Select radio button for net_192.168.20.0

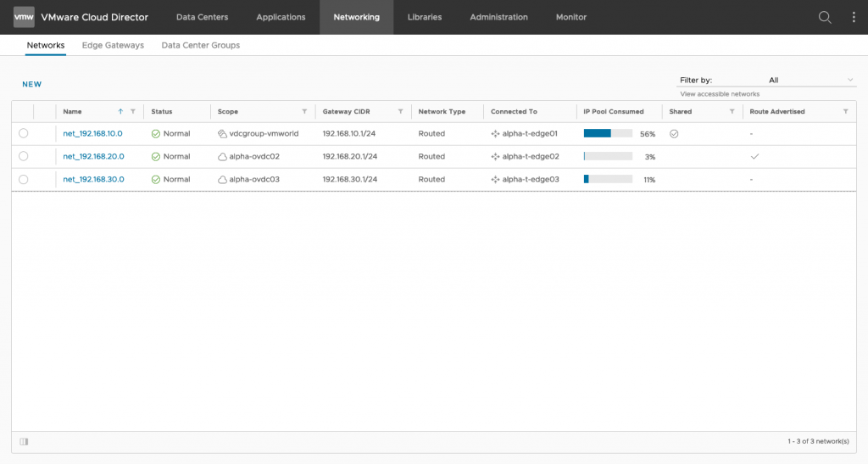pos(23,156)
